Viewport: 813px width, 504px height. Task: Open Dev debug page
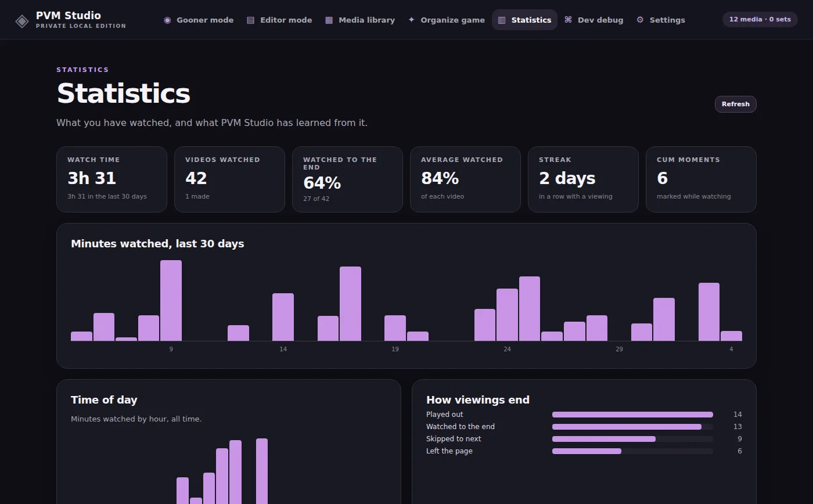[x=593, y=20]
